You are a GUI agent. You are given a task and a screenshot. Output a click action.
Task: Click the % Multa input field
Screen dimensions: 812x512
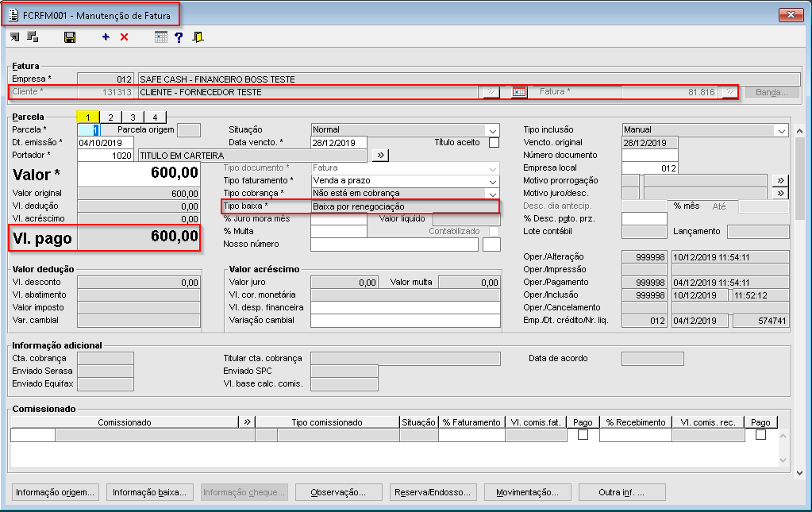(x=339, y=232)
